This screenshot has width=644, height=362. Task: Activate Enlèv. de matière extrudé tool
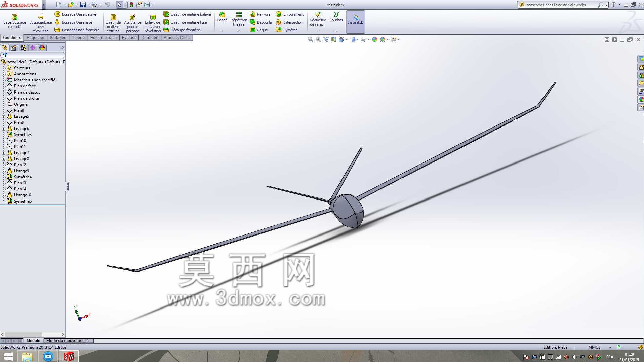[x=113, y=24]
